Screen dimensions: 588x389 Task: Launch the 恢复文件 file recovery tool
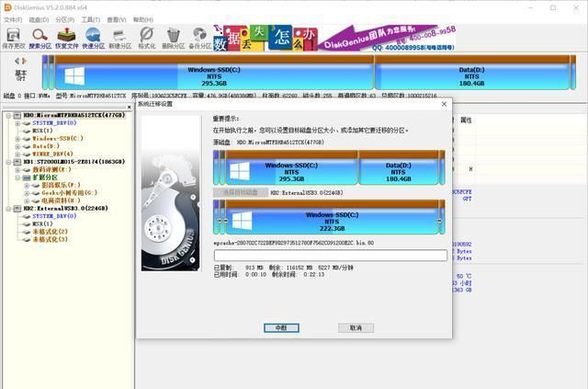pos(67,39)
